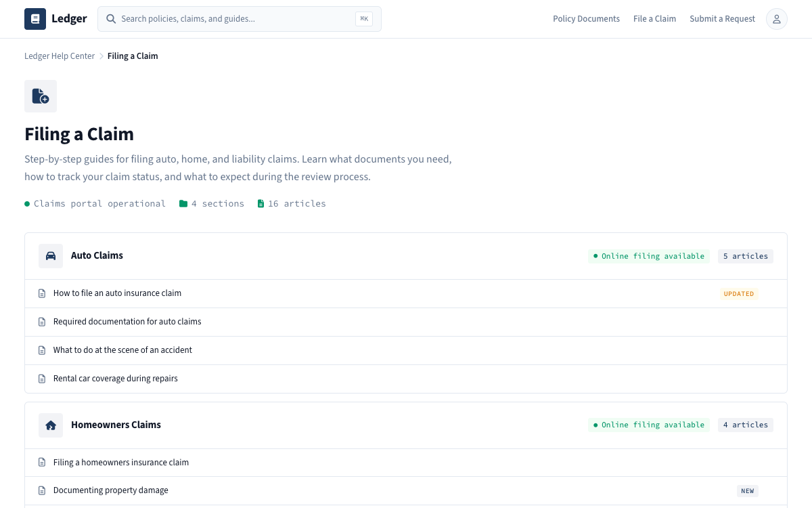Click the Ledger logo icon
This screenshot has height=508, width=812.
click(35, 19)
